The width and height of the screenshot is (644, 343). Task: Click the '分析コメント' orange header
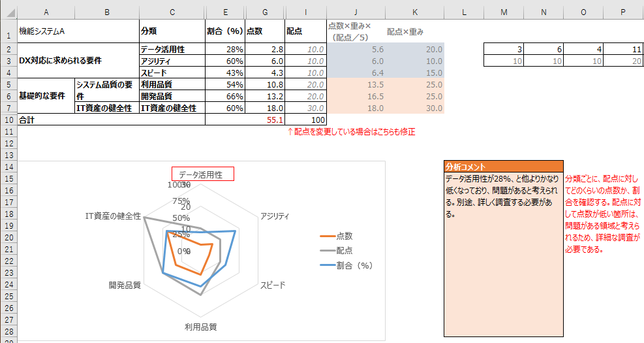(x=504, y=167)
